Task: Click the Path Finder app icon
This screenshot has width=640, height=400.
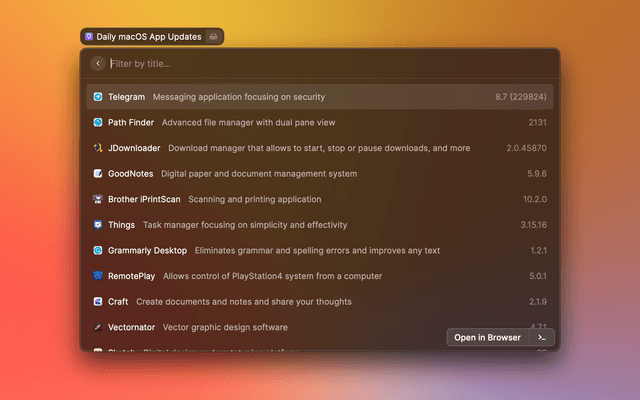Action: point(98,122)
